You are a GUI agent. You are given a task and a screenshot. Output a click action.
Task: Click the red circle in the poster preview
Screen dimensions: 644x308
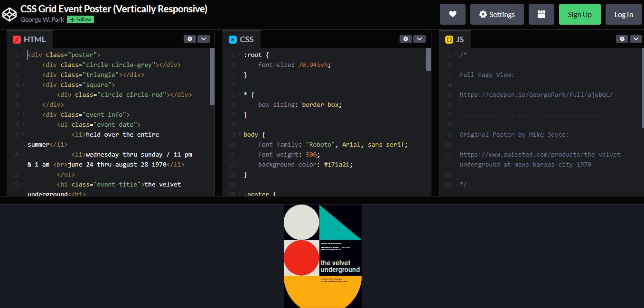click(301, 258)
